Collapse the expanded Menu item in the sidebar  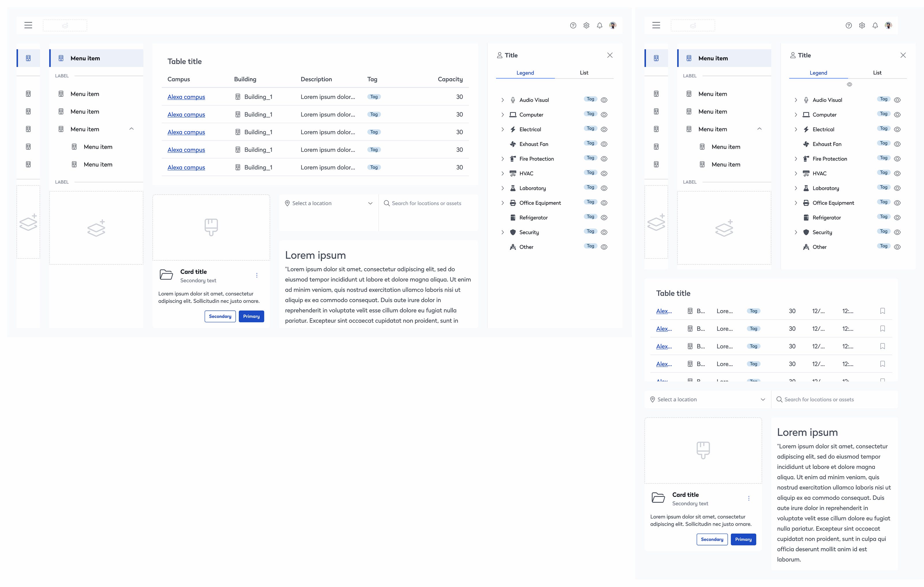point(131,129)
